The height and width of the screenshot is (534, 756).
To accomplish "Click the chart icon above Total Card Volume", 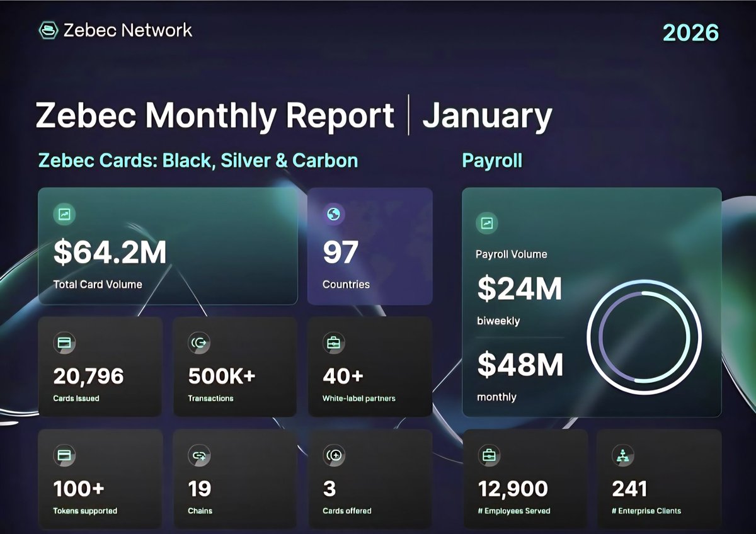I will point(65,214).
